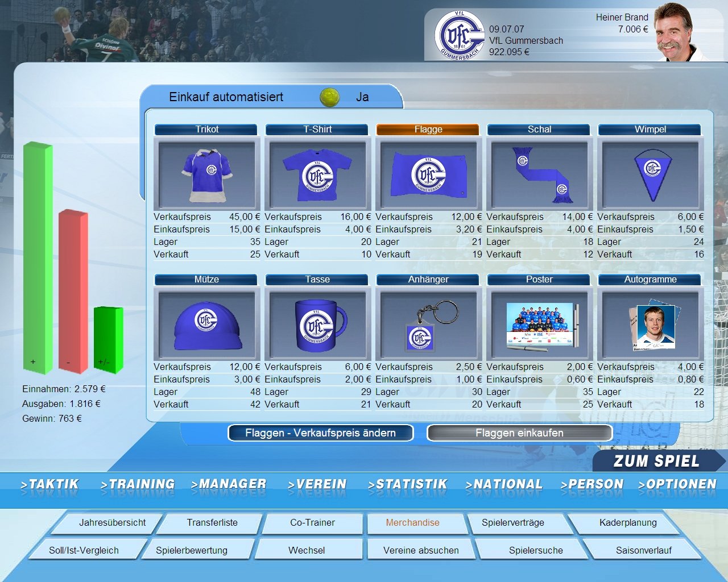
Task: Choose the Wimpel pennant item image
Action: point(650,174)
